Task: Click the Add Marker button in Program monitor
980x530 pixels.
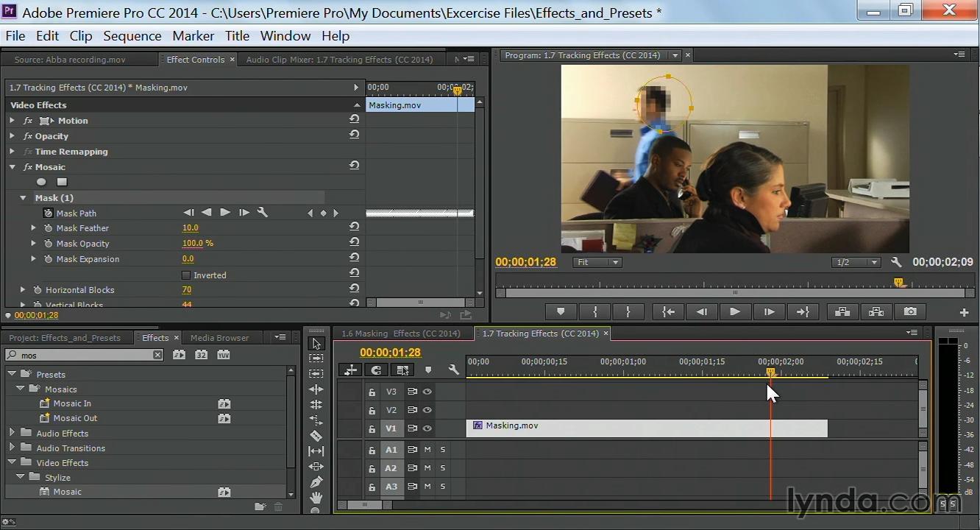Action: coord(561,312)
